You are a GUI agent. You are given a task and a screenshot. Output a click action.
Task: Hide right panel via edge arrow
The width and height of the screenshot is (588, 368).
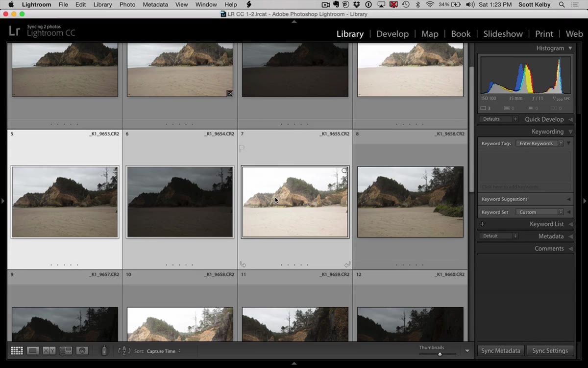[585, 201]
